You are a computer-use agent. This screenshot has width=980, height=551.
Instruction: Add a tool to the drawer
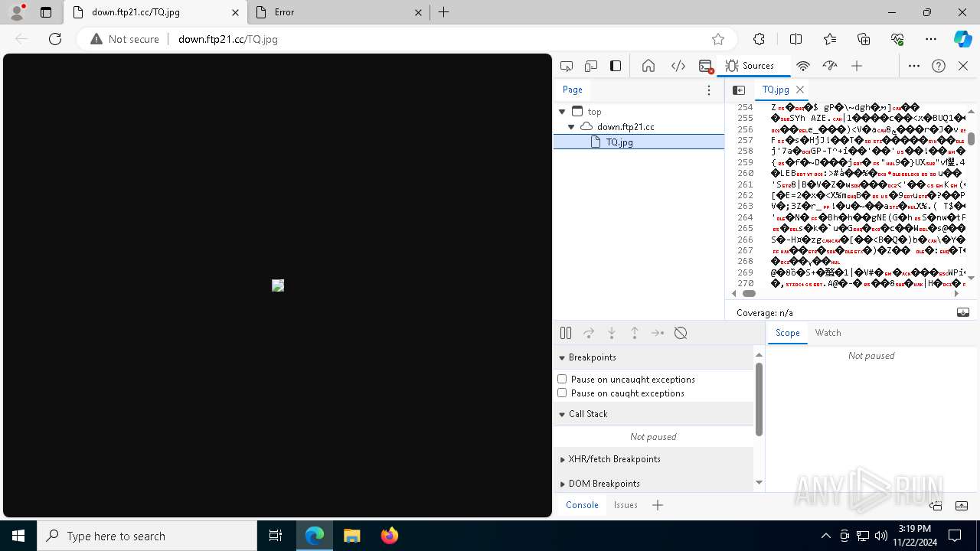point(657,505)
